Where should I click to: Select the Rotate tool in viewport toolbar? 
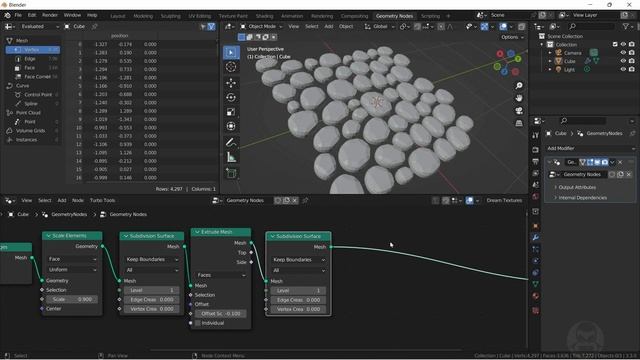coord(231,98)
